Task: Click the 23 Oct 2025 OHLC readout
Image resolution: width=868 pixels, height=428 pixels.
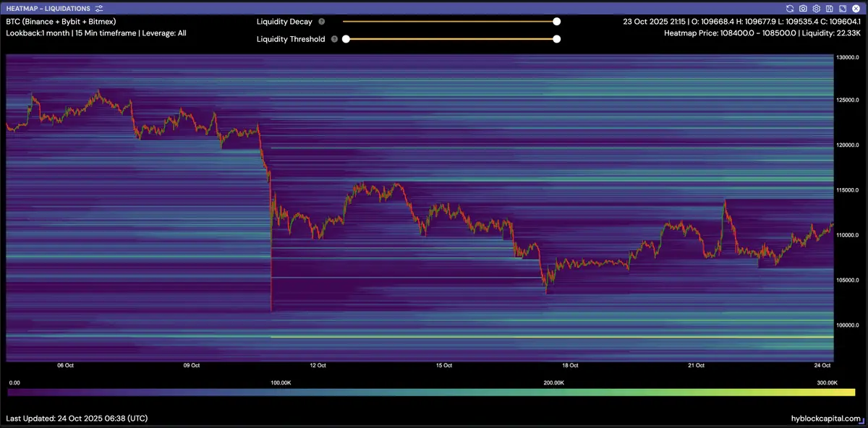Action: pyautogui.click(x=742, y=22)
